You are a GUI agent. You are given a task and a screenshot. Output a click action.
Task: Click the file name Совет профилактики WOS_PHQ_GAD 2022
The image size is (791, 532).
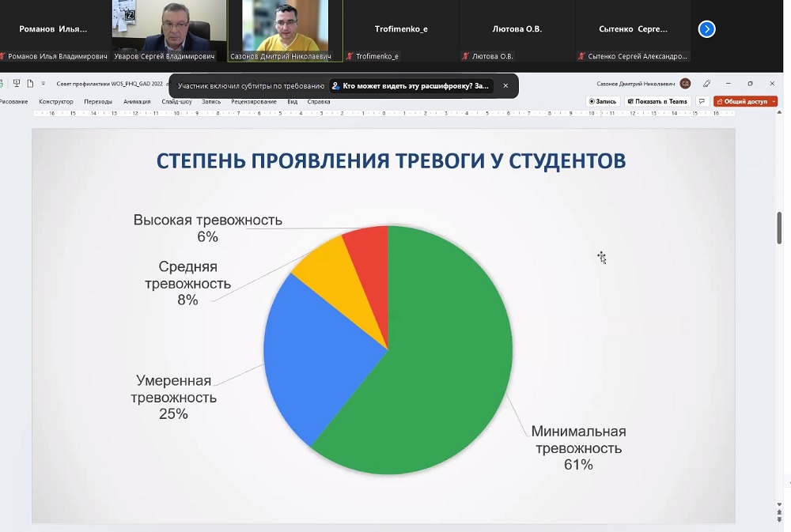click(109, 84)
